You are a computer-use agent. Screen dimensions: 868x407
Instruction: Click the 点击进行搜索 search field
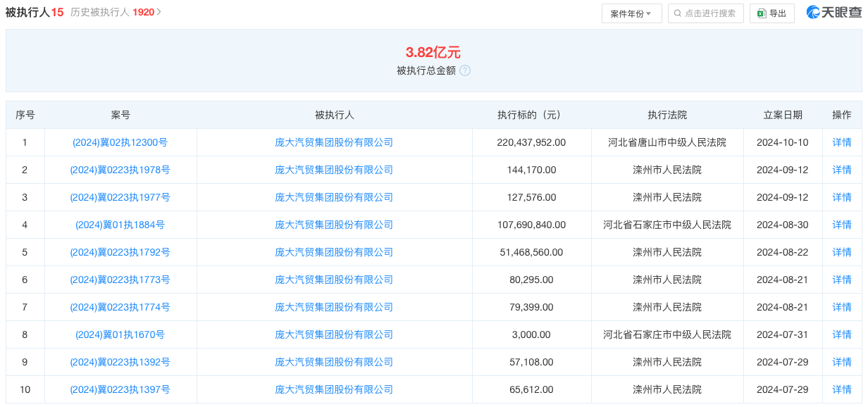pos(706,13)
